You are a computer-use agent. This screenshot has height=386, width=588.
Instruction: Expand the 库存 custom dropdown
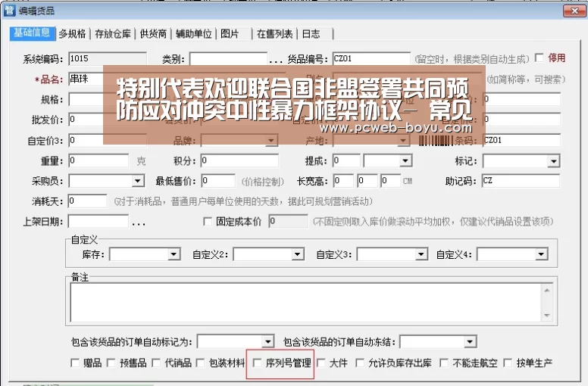coord(174,254)
